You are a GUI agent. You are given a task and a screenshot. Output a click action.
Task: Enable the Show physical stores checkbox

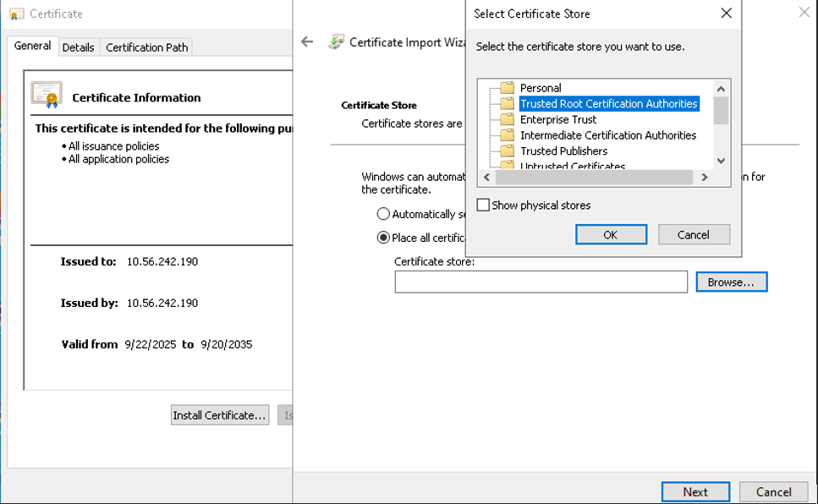pyautogui.click(x=483, y=205)
